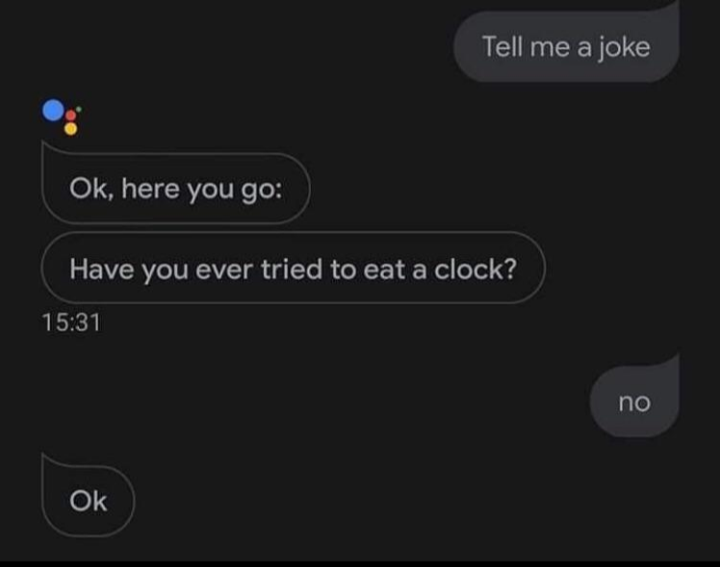Tap the final "Ok" assistant bubble

[88, 500]
